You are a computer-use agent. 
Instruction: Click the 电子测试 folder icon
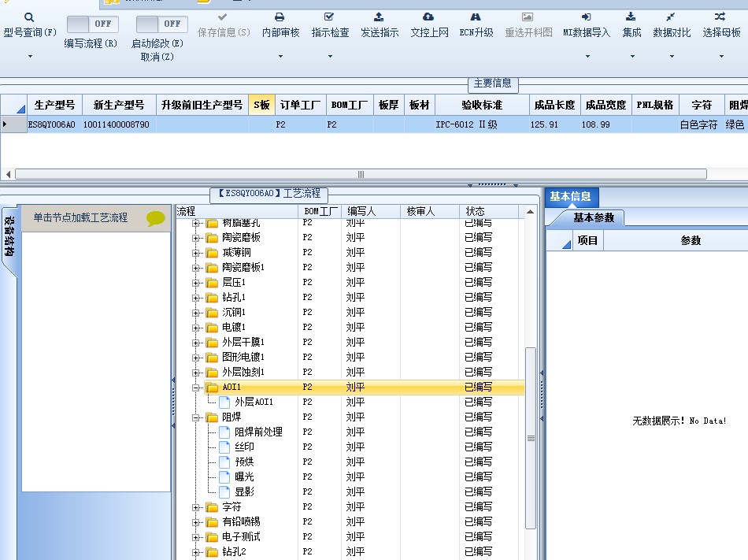(212, 537)
